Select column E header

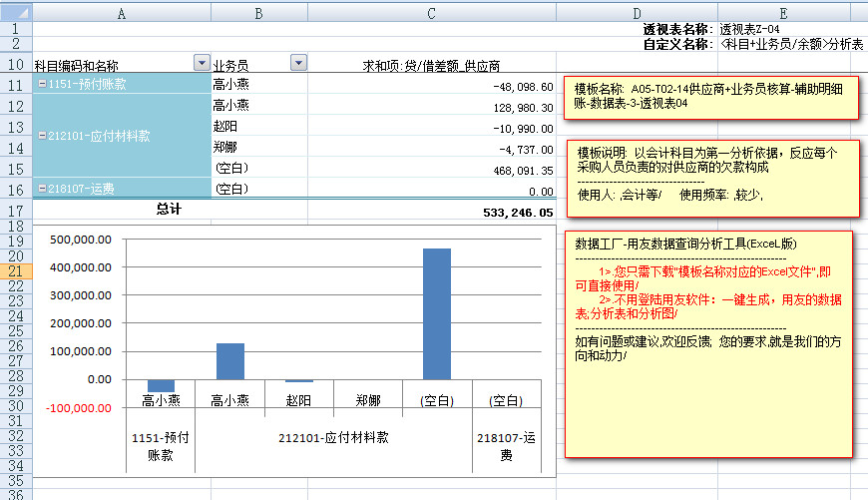click(x=784, y=13)
